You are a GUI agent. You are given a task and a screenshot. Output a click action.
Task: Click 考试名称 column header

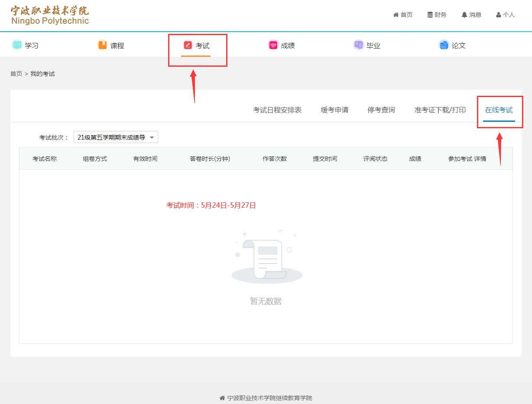coord(45,159)
